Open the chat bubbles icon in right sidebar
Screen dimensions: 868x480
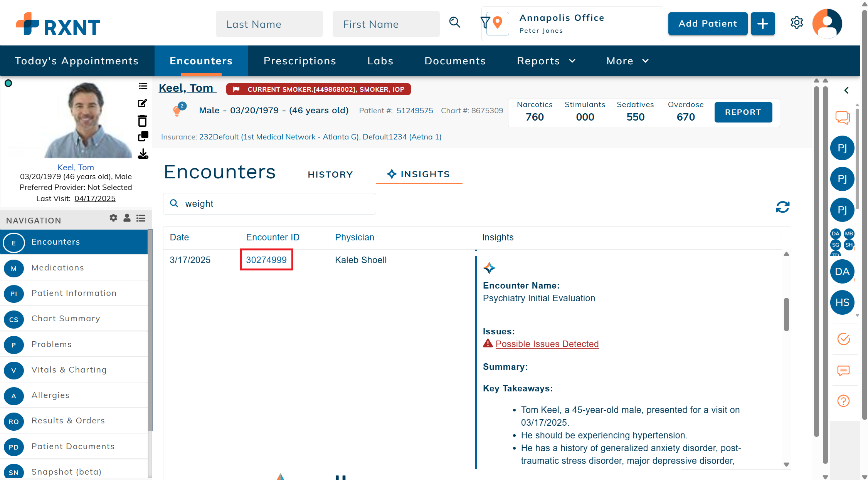click(843, 117)
